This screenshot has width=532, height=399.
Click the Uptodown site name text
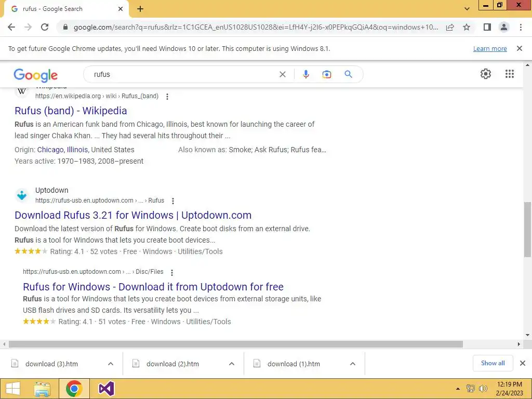[x=51, y=190]
